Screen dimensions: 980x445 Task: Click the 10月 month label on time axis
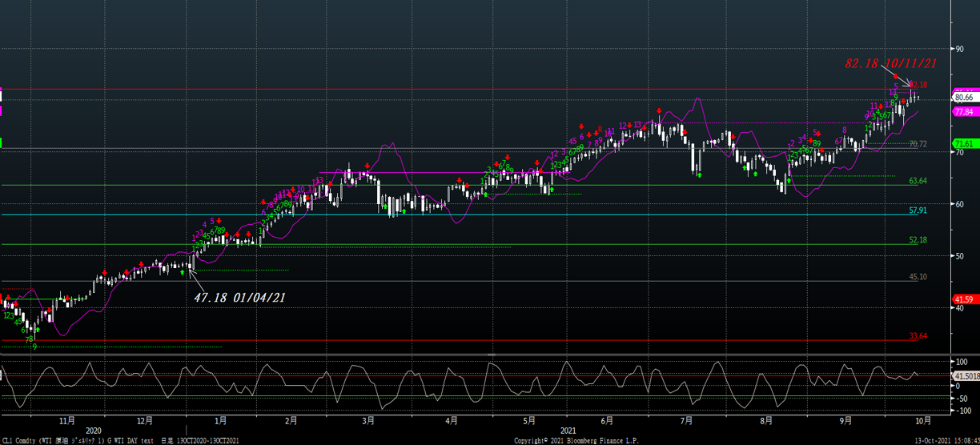pos(922,420)
